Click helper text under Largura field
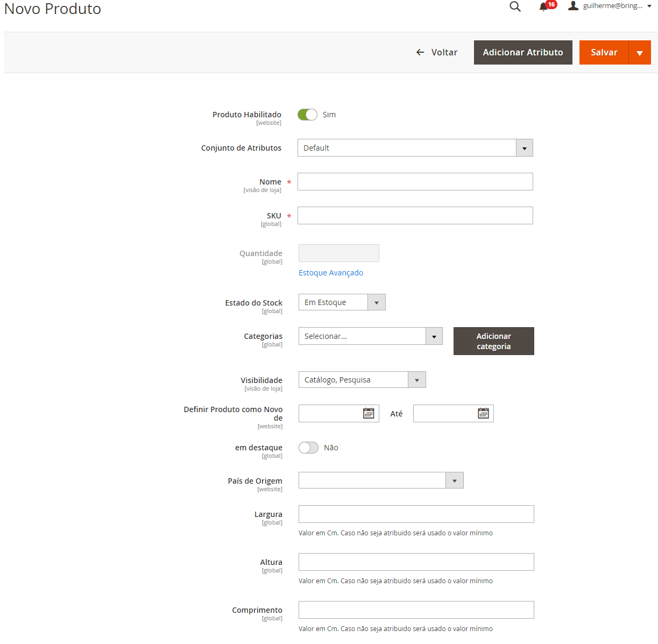 coord(395,533)
